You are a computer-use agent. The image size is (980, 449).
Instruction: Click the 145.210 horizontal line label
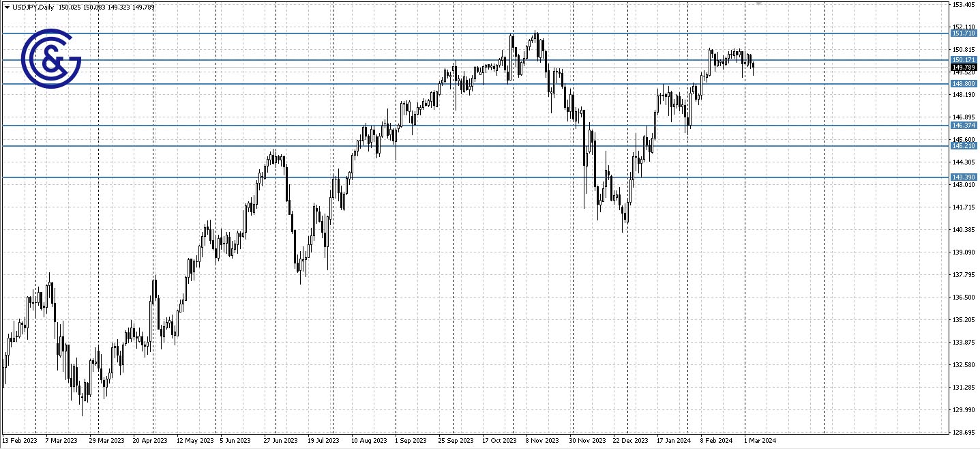pos(963,145)
